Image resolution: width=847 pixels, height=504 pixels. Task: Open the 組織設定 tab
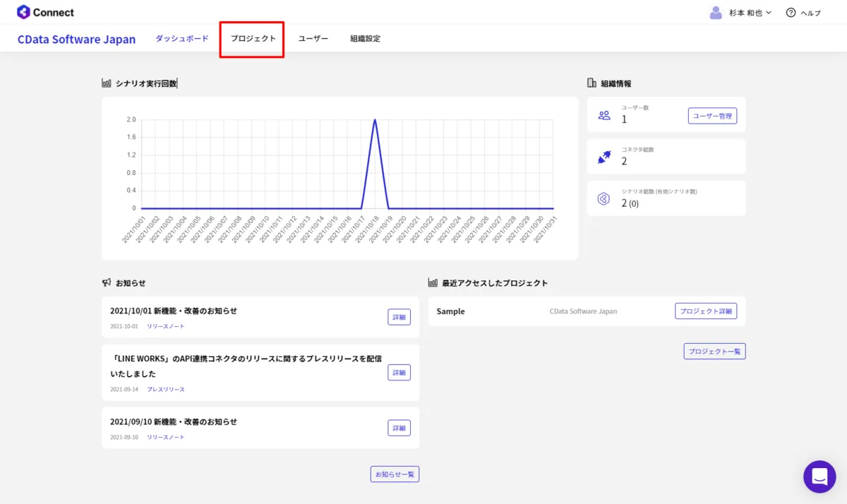tap(365, 39)
